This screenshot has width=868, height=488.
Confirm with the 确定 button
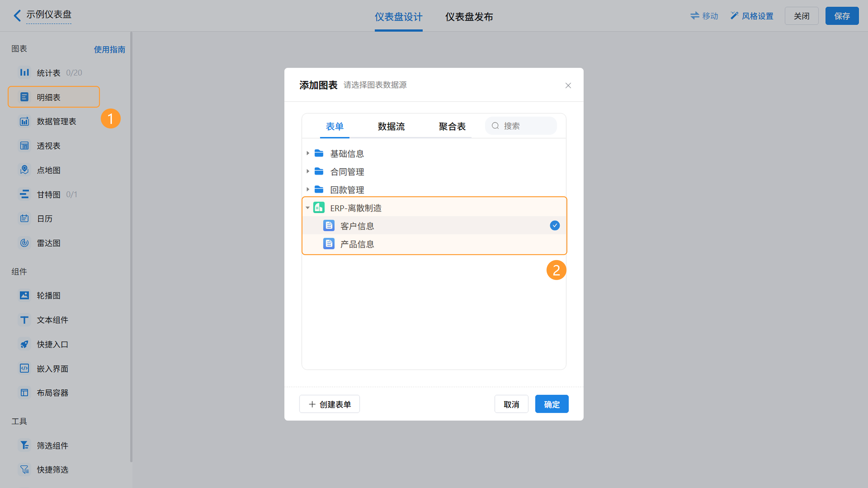tap(552, 404)
